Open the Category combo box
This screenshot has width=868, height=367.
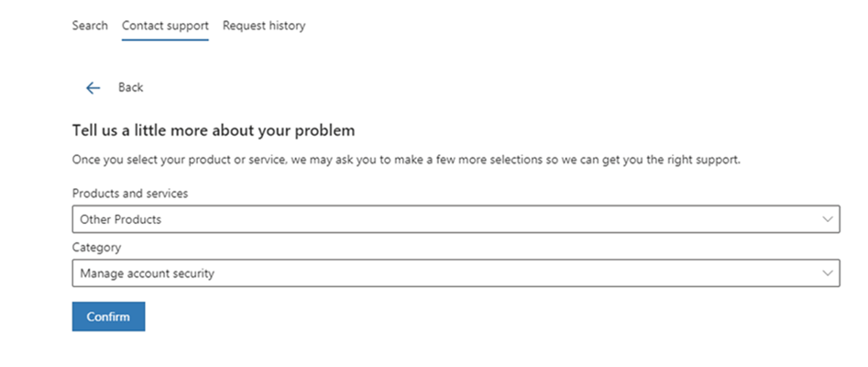coord(456,272)
